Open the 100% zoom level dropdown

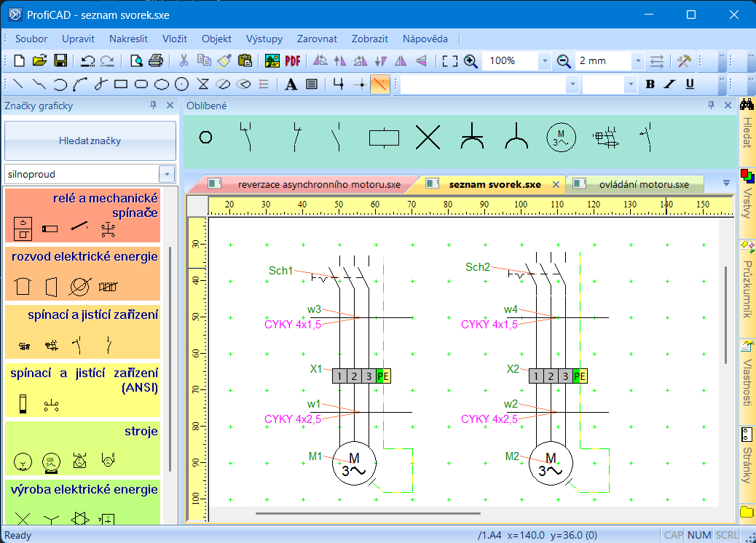(545, 60)
